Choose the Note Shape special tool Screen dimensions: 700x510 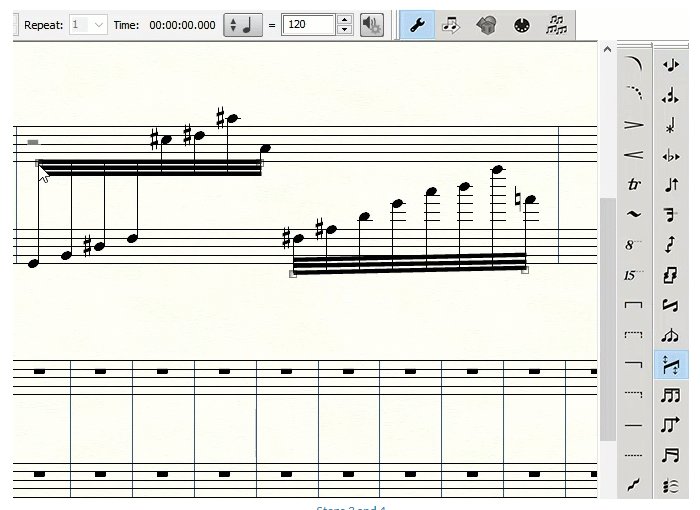coord(671,125)
